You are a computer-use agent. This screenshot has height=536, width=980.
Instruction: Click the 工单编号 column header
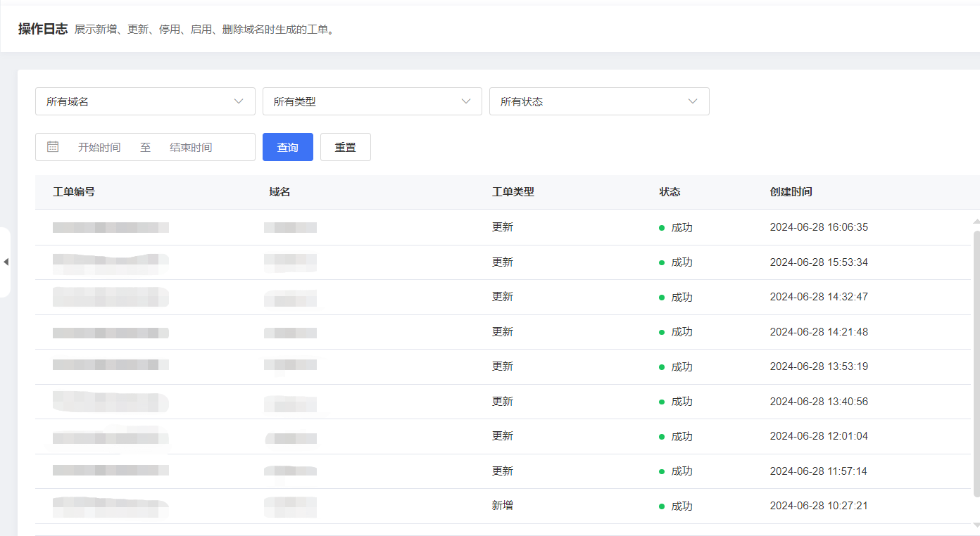point(74,191)
